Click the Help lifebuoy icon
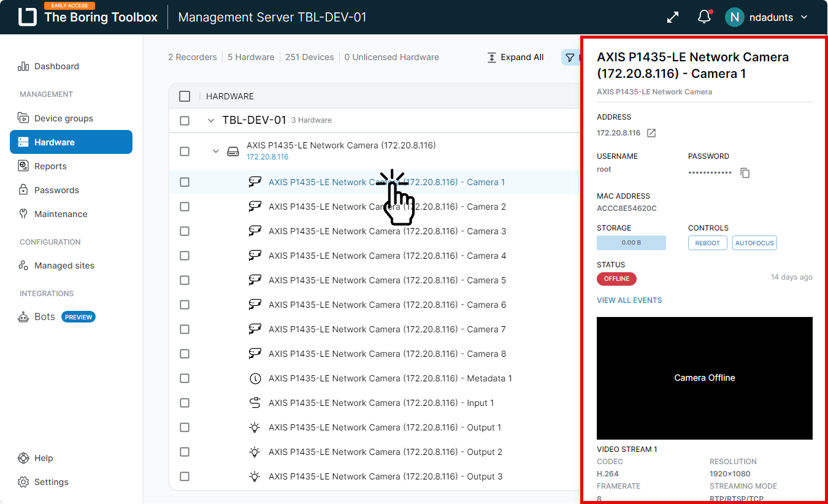Viewport: 828px width, 504px height. (23, 458)
